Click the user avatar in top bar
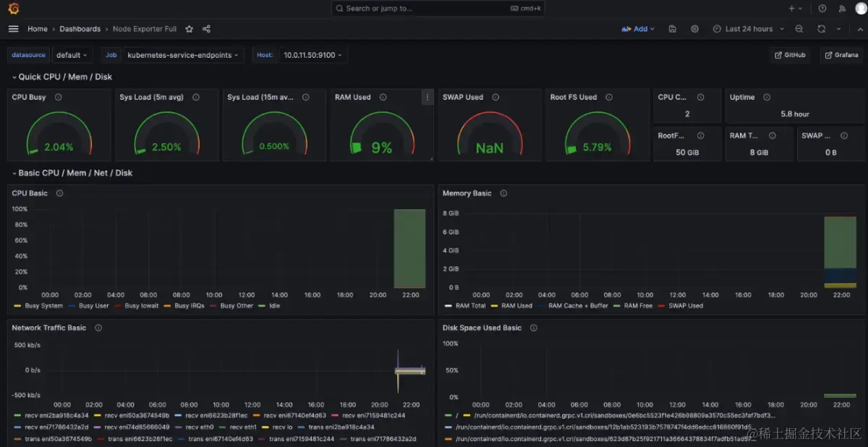Image resolution: width=868 pixels, height=447 pixels. pyautogui.click(x=860, y=9)
